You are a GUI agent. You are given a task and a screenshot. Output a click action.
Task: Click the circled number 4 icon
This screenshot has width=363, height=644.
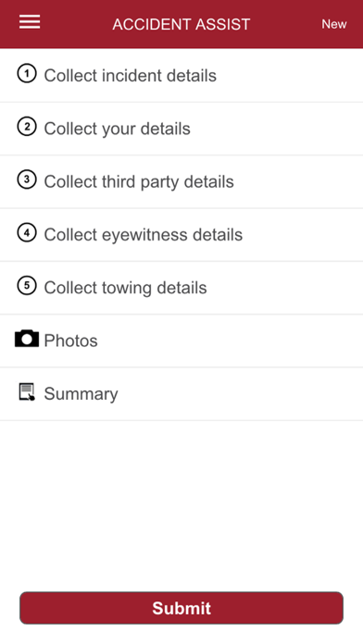[27, 233]
